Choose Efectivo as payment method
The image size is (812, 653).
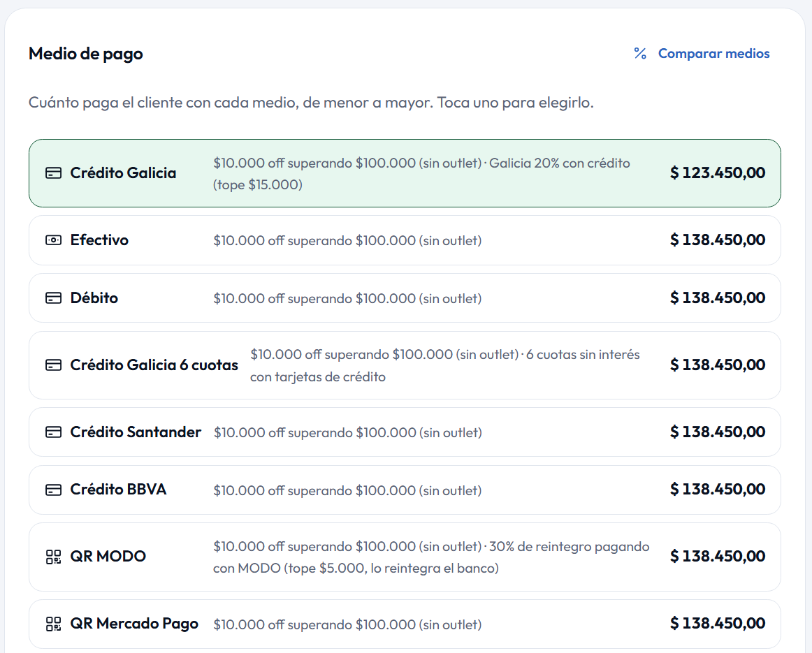point(405,240)
